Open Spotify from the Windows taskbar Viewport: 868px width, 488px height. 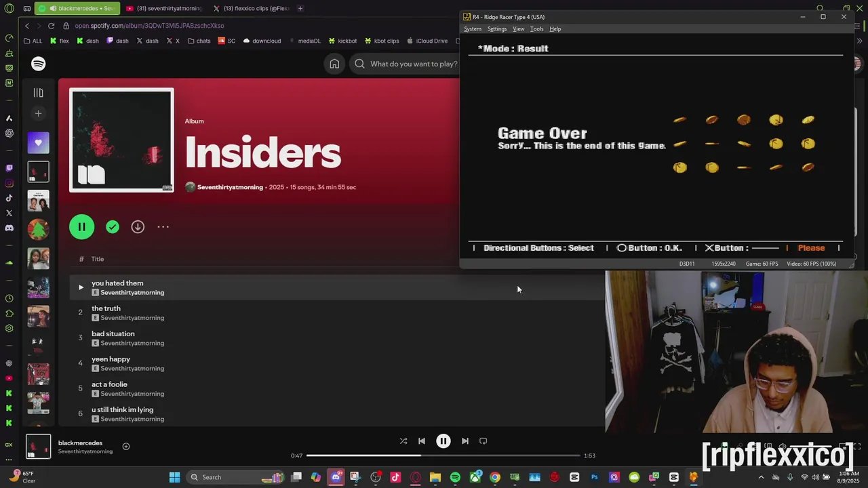(x=455, y=477)
